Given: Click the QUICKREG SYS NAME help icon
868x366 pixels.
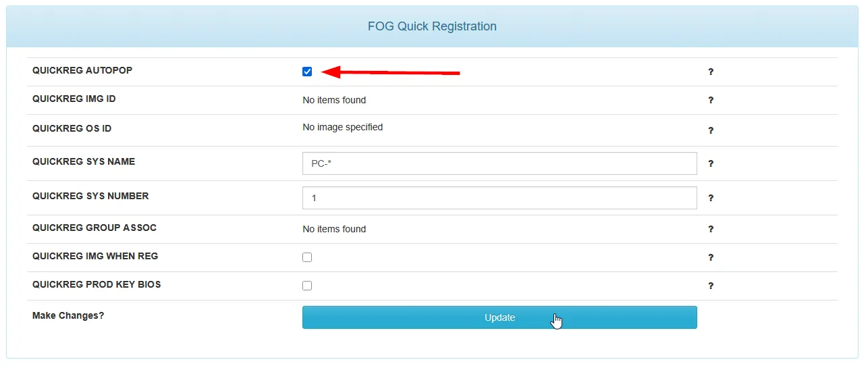Looking at the screenshot, I should (711, 164).
